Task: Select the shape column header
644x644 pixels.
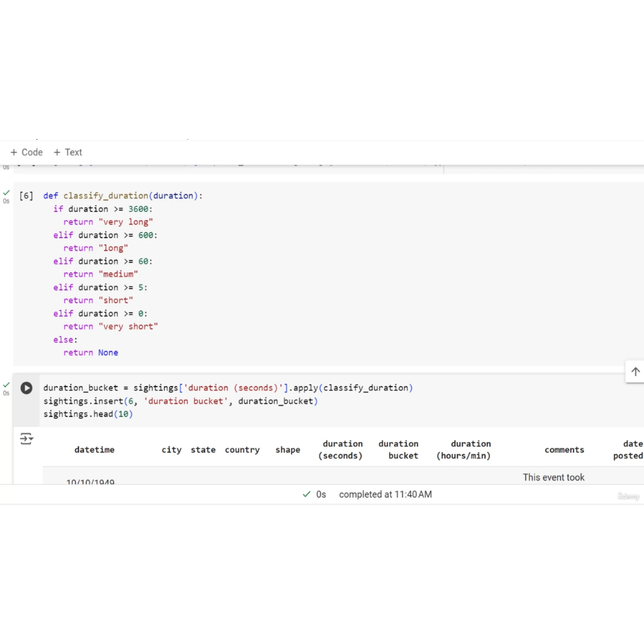Action: (x=287, y=450)
